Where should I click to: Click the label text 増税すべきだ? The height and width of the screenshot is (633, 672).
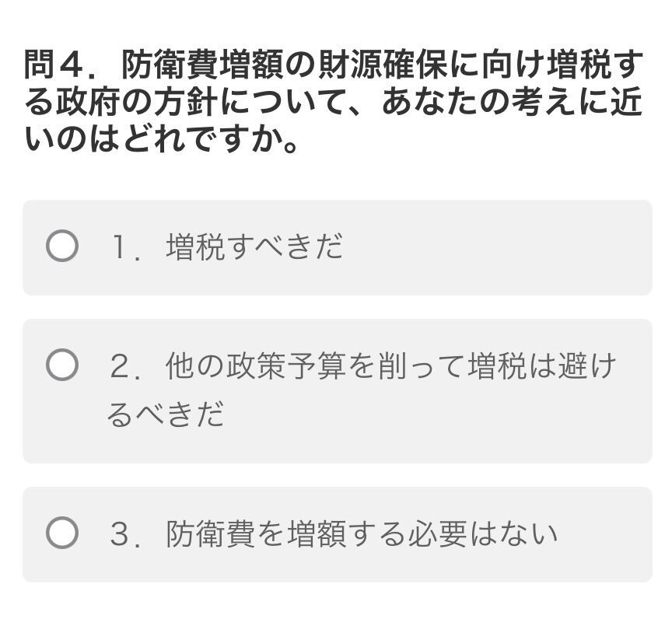pyautogui.click(x=254, y=247)
